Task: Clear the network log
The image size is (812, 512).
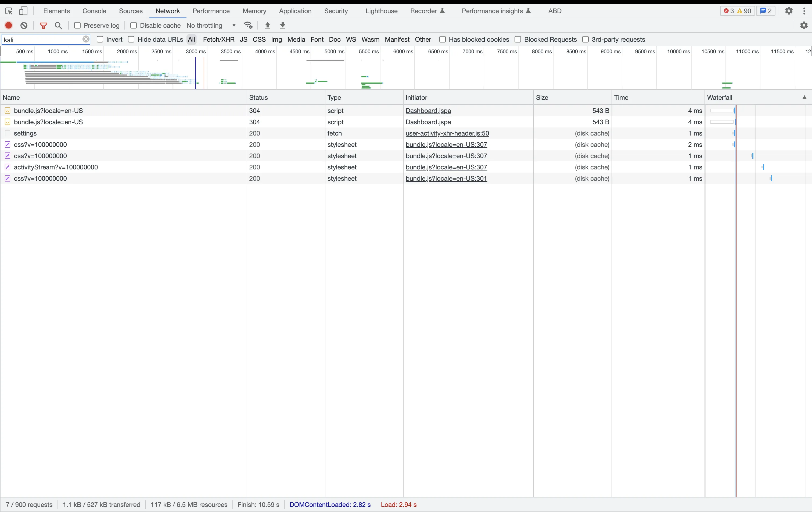Action: pos(24,25)
